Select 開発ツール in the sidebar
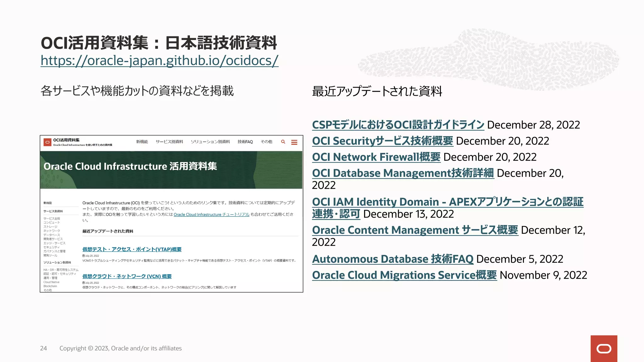Screen dimensions: 644x362 pyautogui.click(x=50, y=255)
